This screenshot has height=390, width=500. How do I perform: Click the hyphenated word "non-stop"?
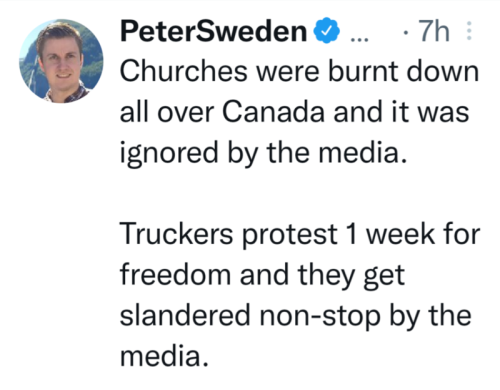point(320,317)
